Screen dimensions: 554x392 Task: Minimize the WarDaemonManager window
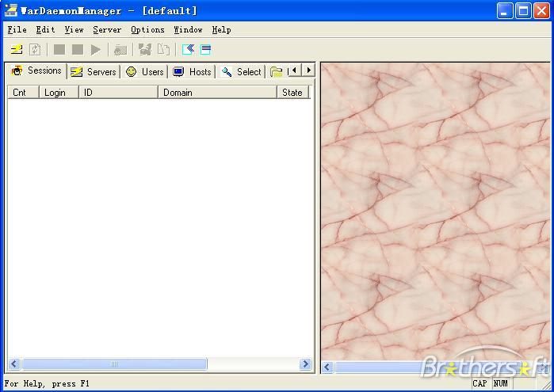[x=505, y=10]
